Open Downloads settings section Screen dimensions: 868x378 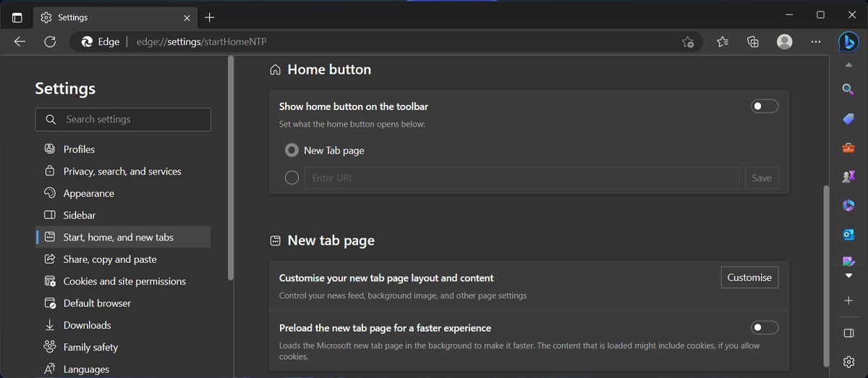tap(123, 325)
